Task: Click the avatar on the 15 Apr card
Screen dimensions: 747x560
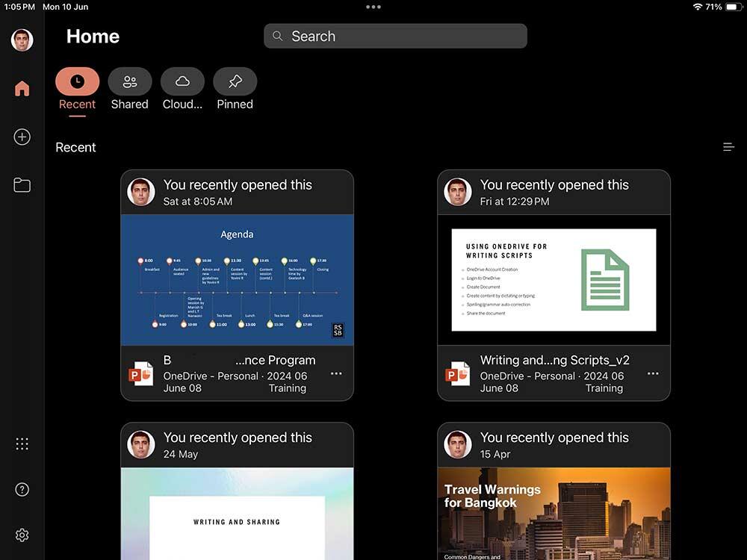Action: pos(458,445)
